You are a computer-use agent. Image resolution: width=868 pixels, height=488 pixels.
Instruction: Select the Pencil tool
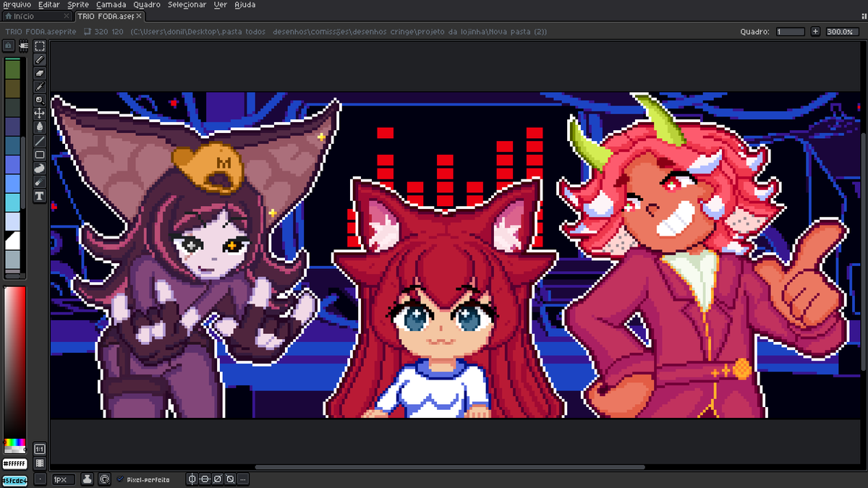tap(39, 59)
